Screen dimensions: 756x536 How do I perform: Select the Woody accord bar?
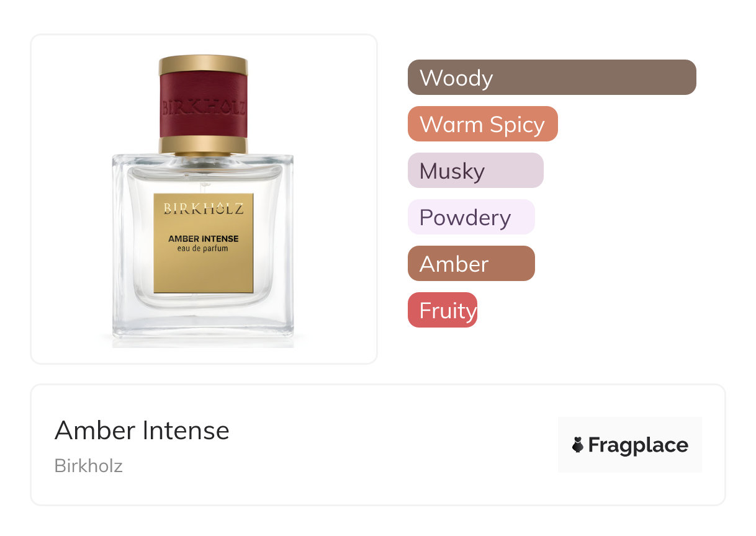(552, 78)
